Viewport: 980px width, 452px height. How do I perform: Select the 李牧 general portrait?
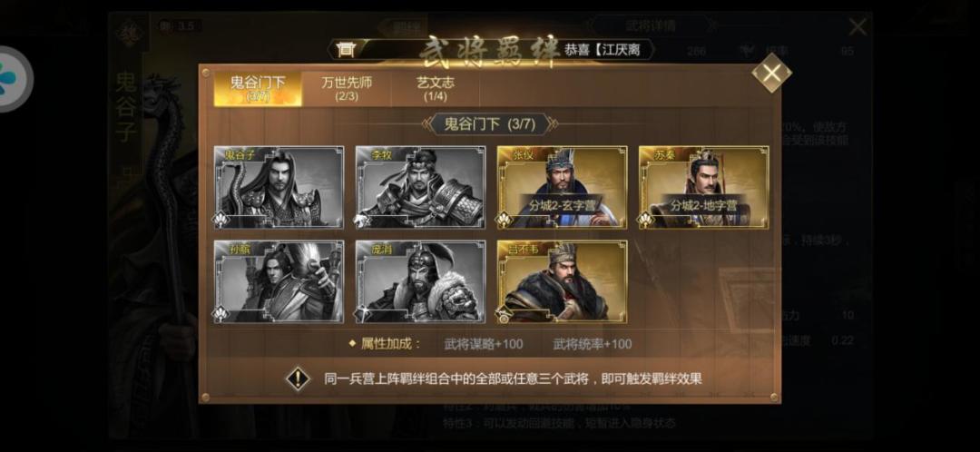point(421,188)
